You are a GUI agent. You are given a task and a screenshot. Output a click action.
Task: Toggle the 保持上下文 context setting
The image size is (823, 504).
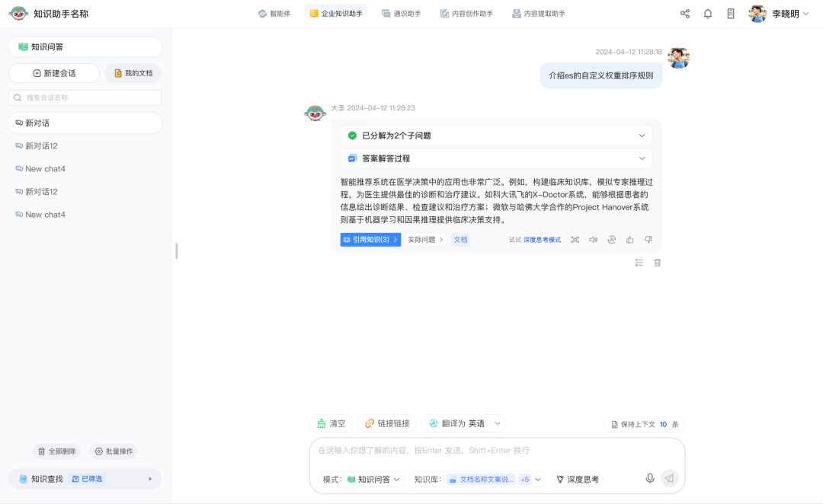pos(644,424)
